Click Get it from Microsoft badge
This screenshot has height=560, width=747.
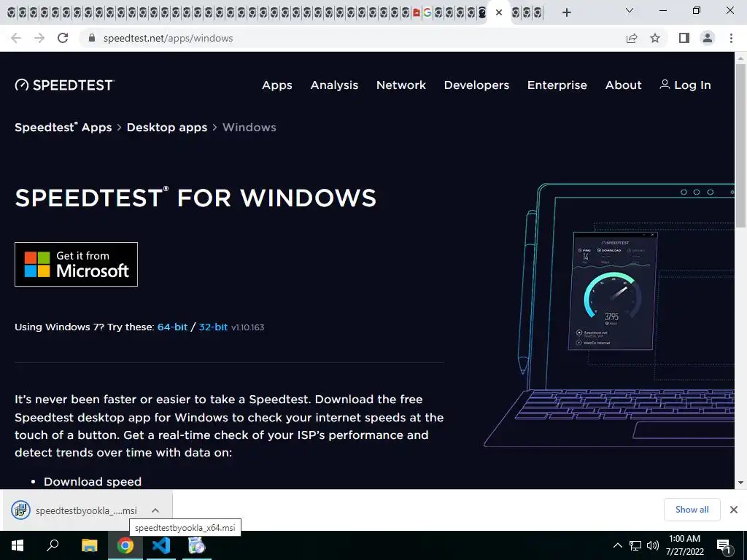click(x=76, y=264)
